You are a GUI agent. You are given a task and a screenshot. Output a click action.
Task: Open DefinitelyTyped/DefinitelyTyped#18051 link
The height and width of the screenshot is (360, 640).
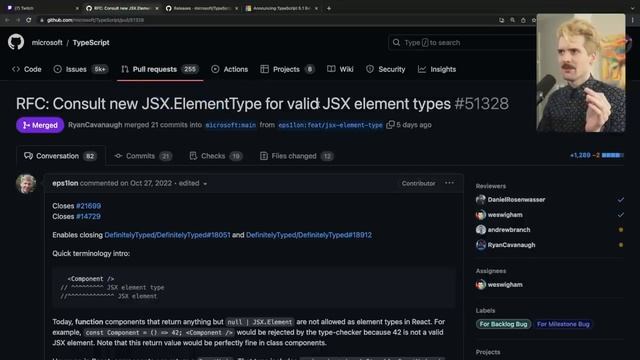[167, 235]
